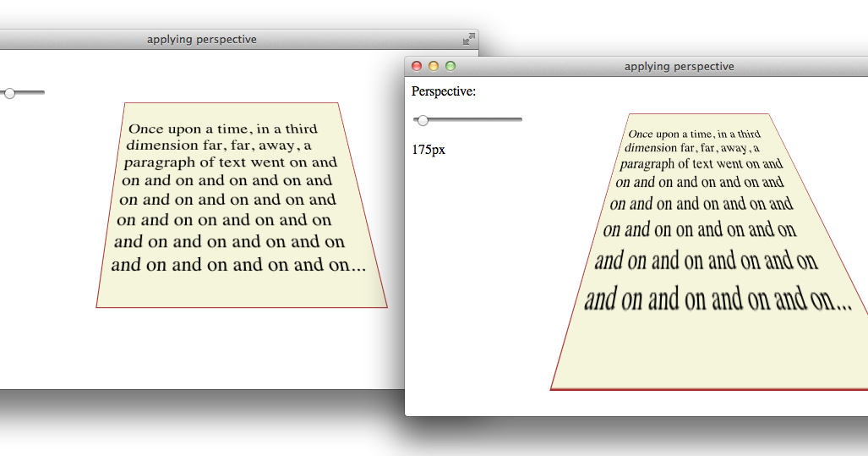Click 'paragraph of text went on and' in front window
This screenshot has width=868, height=456.
(x=701, y=164)
